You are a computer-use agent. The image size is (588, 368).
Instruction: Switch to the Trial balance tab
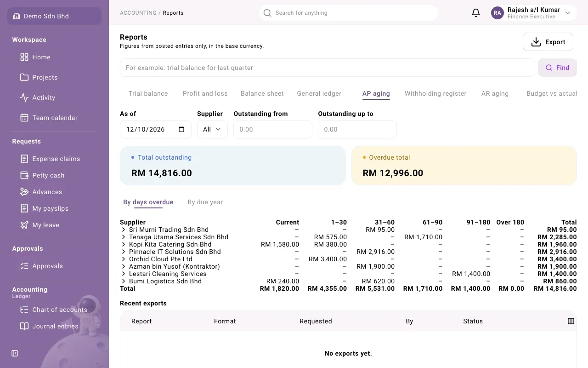click(x=148, y=93)
